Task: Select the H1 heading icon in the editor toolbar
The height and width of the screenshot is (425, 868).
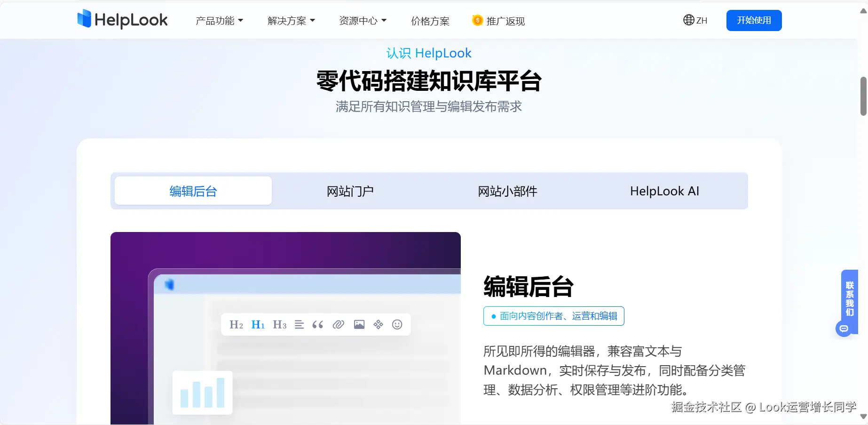Action: pos(258,324)
